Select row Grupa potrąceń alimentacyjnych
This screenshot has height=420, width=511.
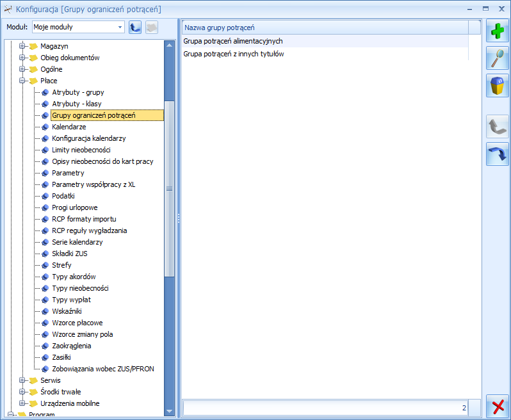(325, 41)
